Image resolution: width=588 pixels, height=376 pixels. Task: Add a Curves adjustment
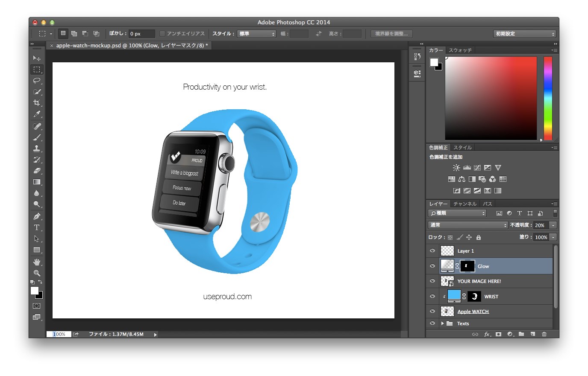pyautogui.click(x=477, y=168)
